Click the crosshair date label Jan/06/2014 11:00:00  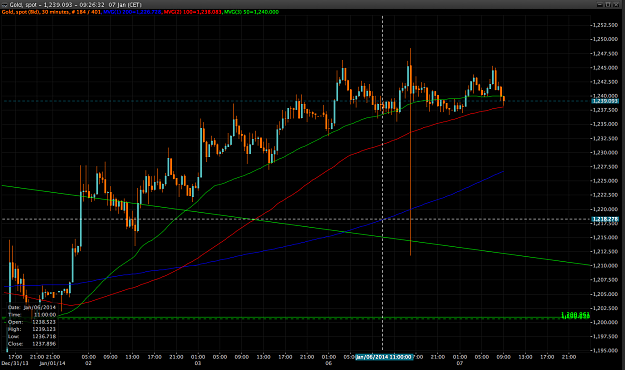385,357
